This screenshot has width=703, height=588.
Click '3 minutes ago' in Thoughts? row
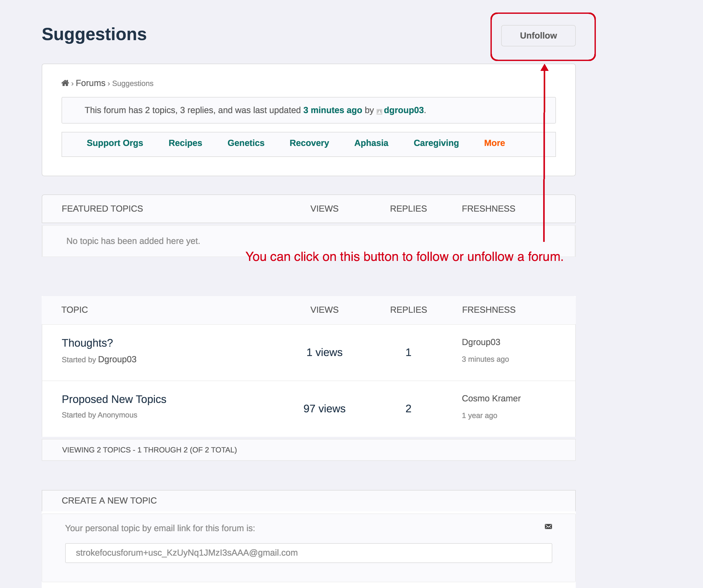[485, 359]
